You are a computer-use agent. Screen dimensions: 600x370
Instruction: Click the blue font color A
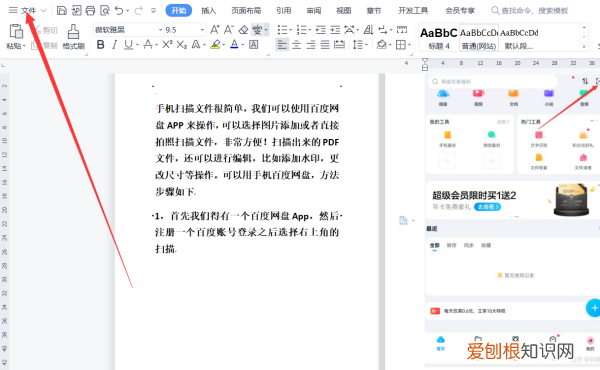[x=234, y=45]
